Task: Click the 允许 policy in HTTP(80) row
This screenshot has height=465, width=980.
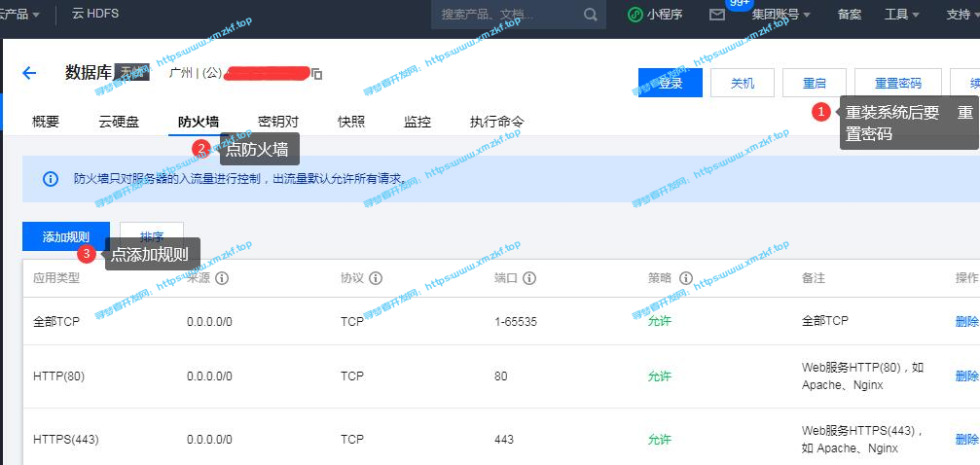Action: tap(660, 376)
